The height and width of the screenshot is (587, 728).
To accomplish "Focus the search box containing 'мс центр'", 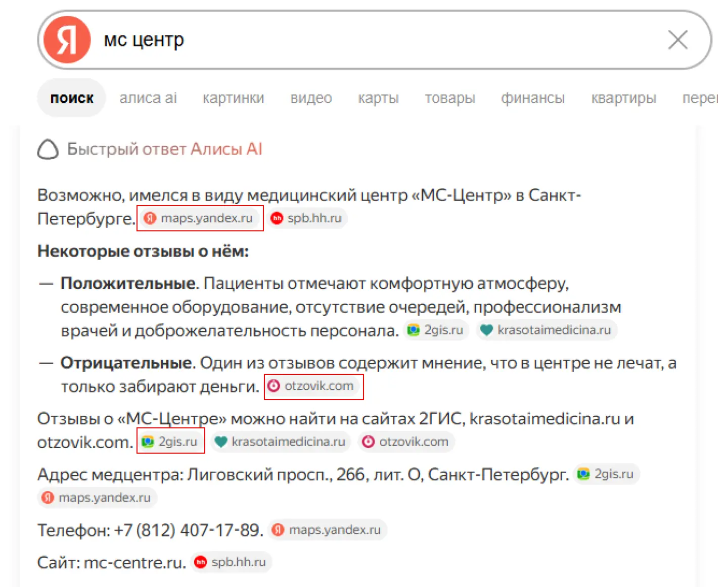I will (374, 40).
